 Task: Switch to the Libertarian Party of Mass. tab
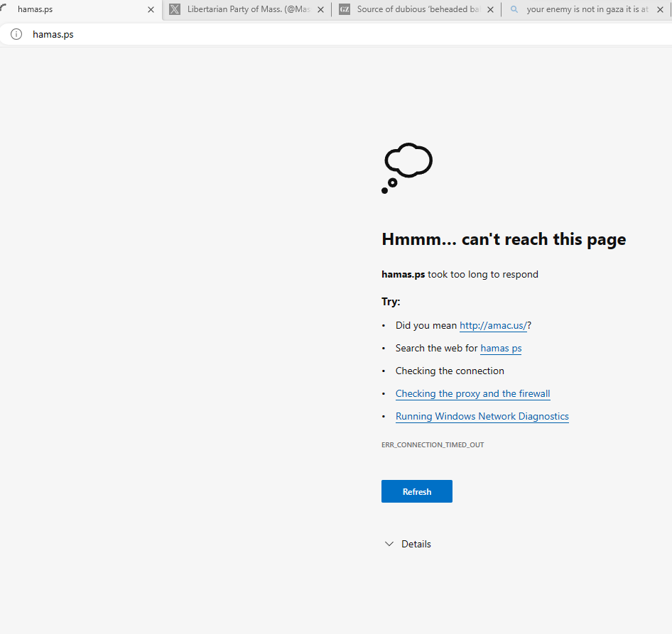click(248, 9)
